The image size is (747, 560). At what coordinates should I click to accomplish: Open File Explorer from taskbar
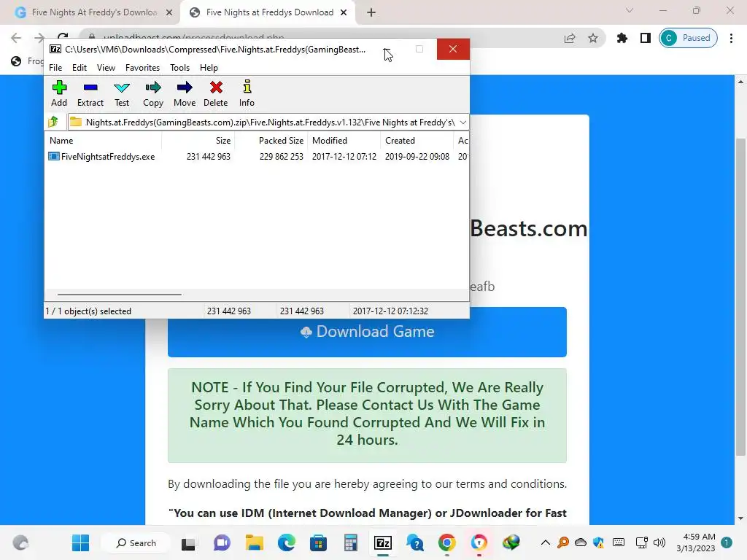tap(254, 542)
